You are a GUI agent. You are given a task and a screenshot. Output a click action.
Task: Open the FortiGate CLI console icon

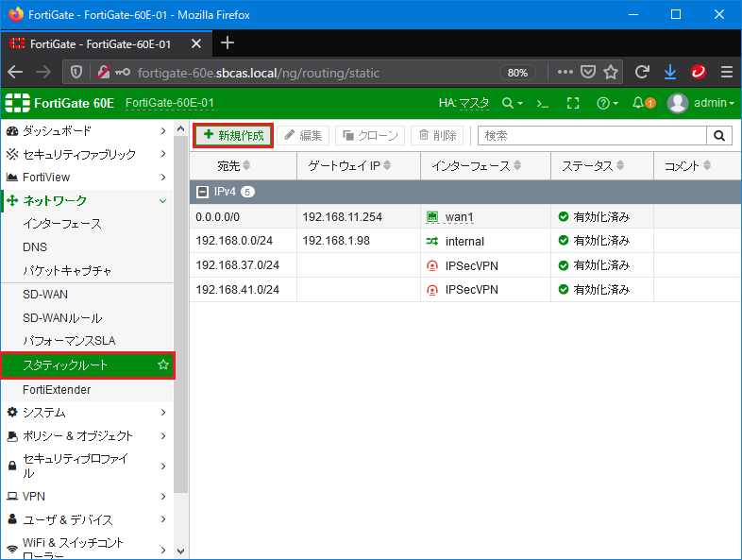(543, 104)
